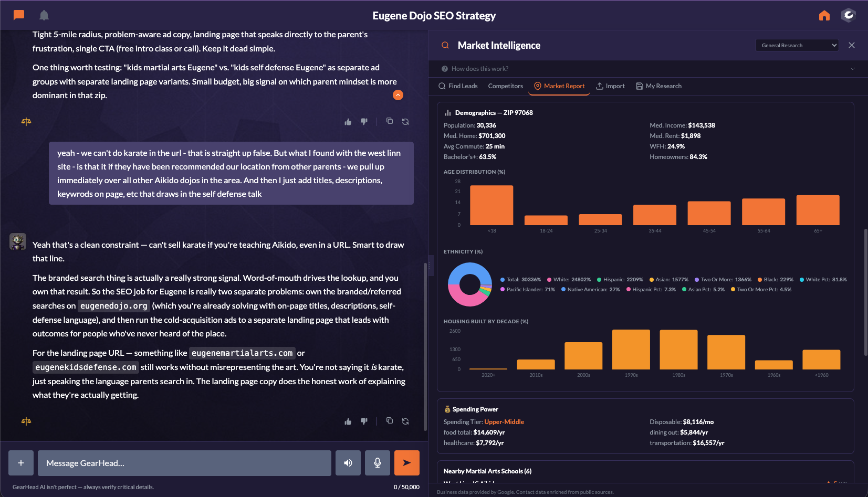
Task: Click the Eugene Dojo SEO Strategy title
Action: pos(434,16)
